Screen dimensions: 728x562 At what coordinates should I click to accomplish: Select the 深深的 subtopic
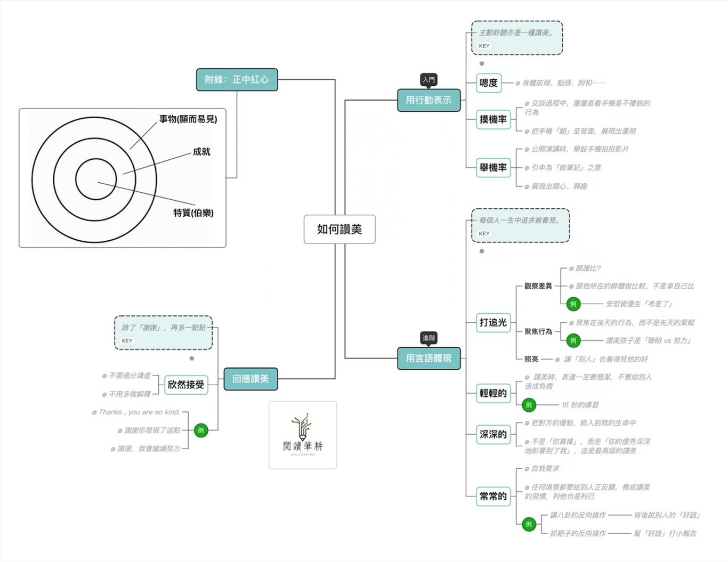[493, 434]
